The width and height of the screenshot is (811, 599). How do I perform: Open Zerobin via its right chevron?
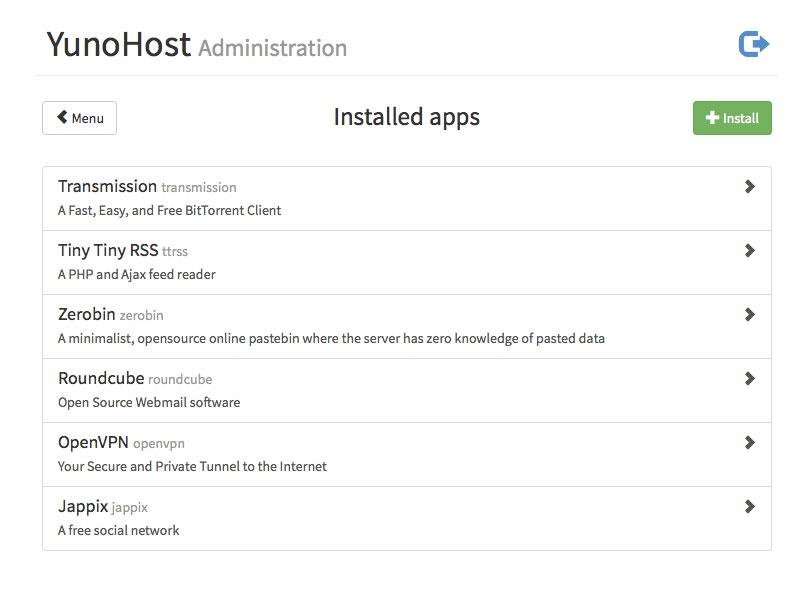pos(749,315)
